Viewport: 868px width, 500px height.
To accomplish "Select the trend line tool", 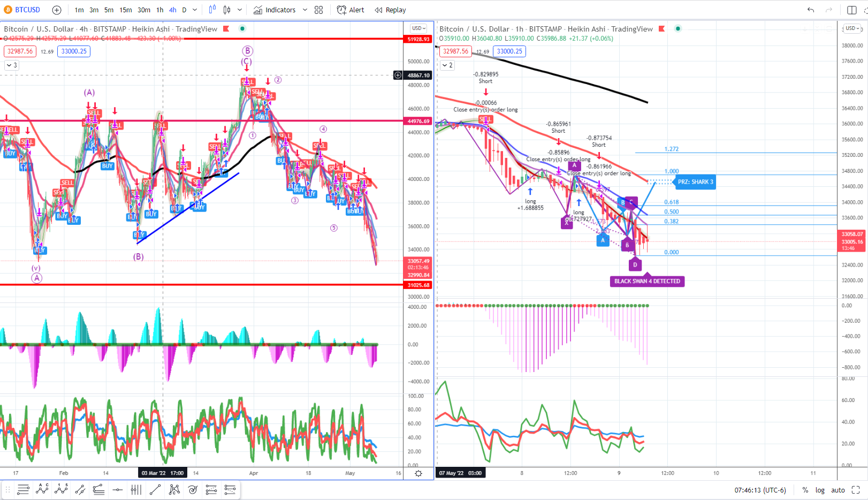I will (x=155, y=489).
